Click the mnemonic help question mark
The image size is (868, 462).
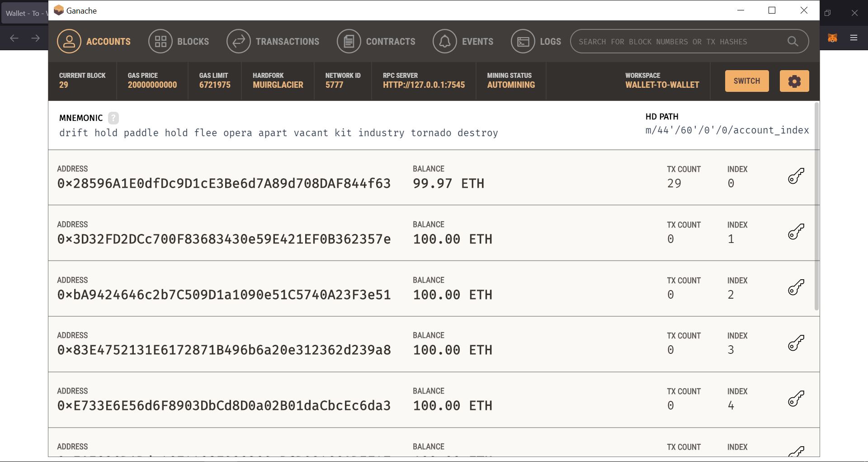tap(113, 118)
